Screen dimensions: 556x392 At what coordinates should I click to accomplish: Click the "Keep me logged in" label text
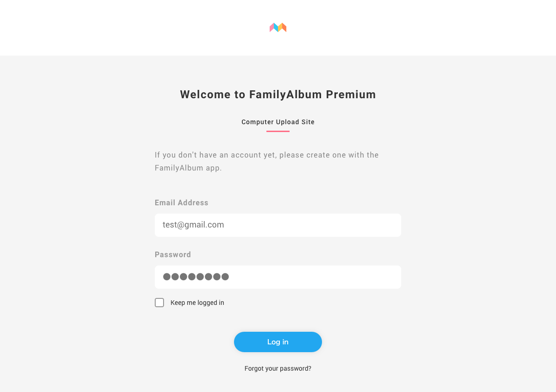(x=197, y=303)
